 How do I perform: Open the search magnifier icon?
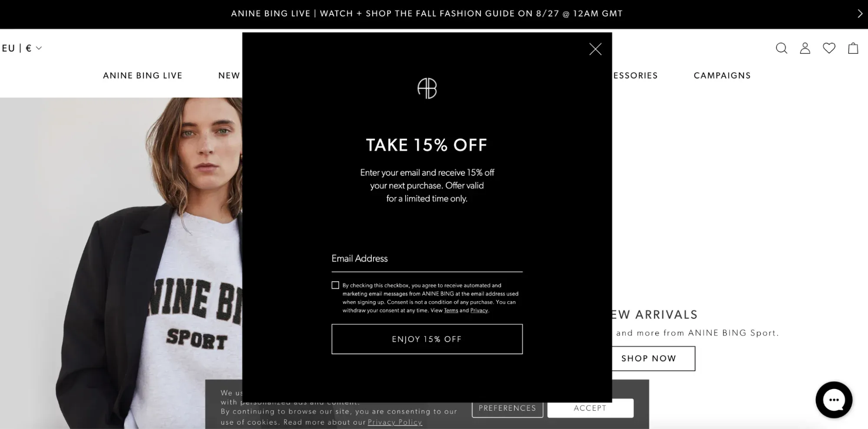[781, 48]
